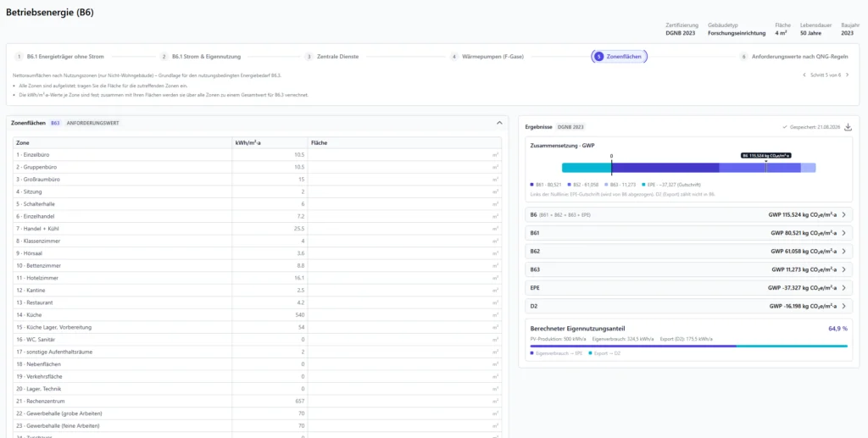
Task: Click Fläche field for 7 - Handel + Kühl
Action: click(x=404, y=229)
